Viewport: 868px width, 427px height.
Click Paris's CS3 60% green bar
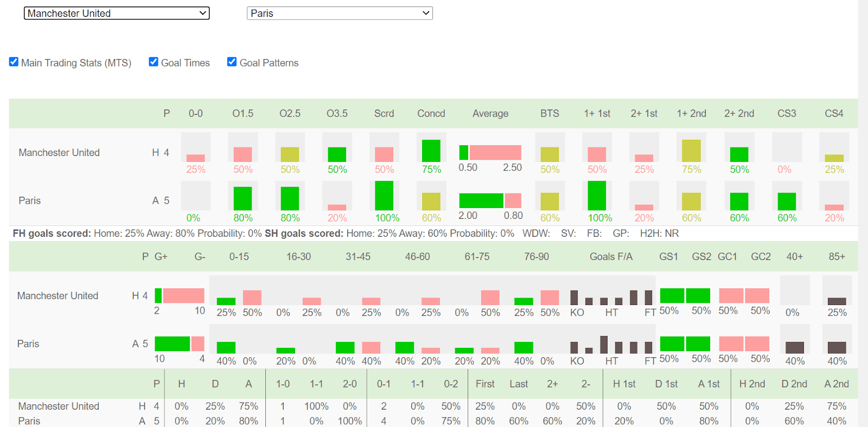click(x=787, y=202)
